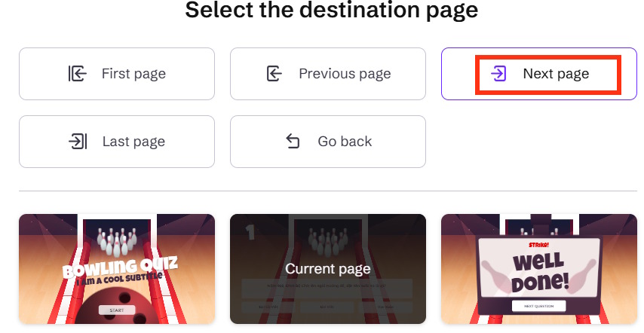Choose the First page text label
The height and width of the screenshot is (333, 644).
click(x=133, y=74)
